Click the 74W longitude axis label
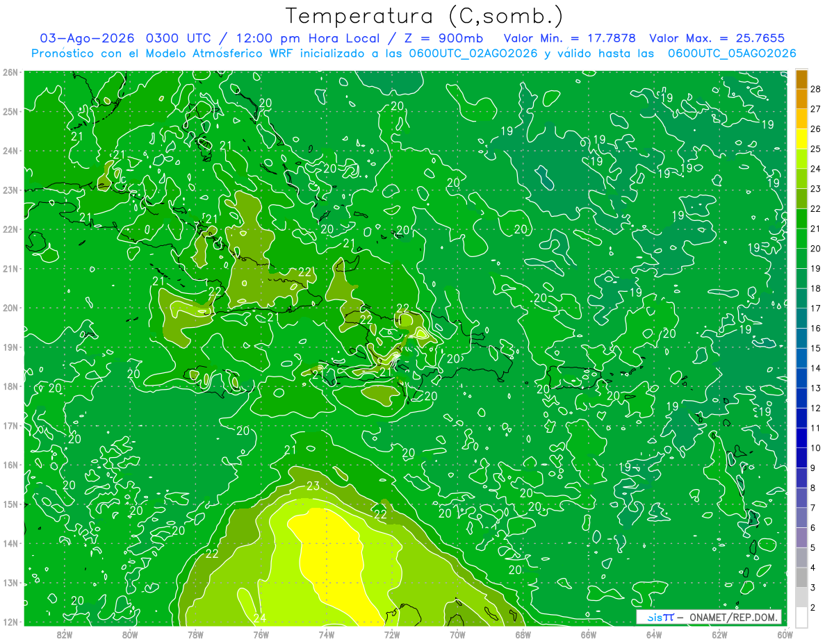Image resolution: width=834 pixels, height=644 pixels. click(327, 634)
